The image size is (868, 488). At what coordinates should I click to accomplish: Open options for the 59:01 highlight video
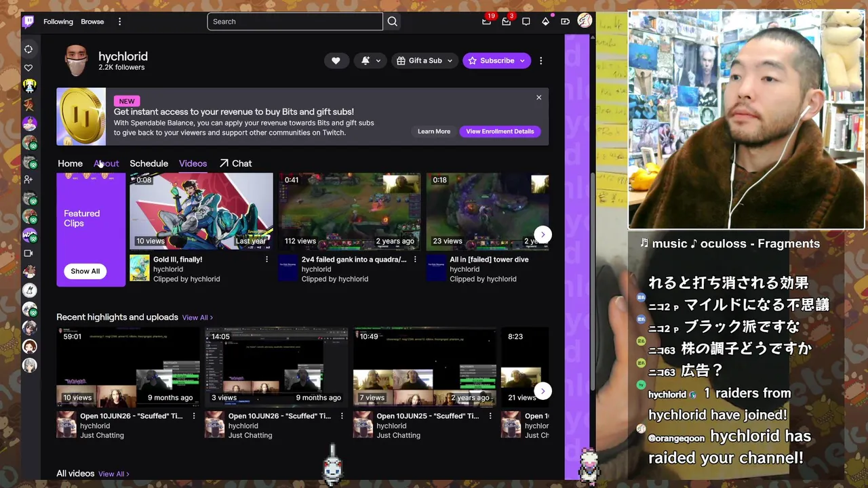(194, 416)
